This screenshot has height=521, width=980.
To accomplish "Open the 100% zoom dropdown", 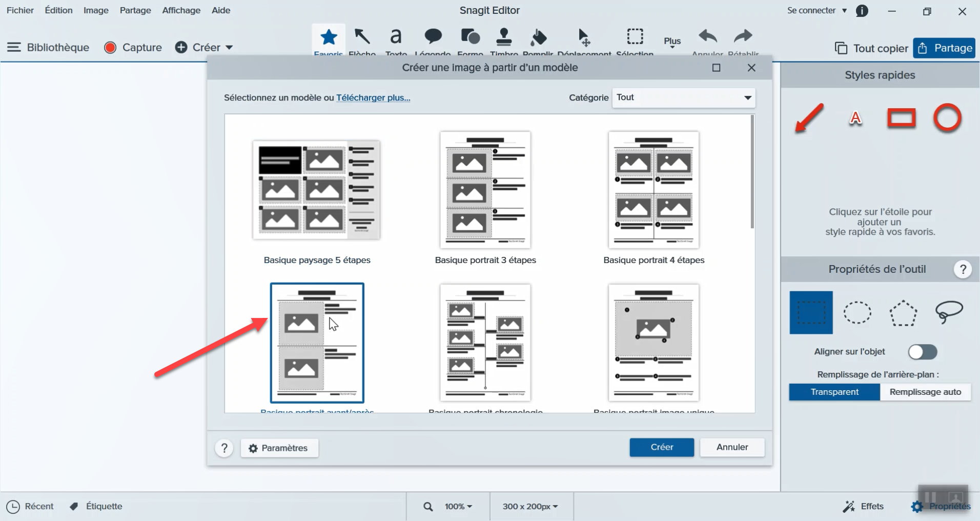I will [x=458, y=507].
